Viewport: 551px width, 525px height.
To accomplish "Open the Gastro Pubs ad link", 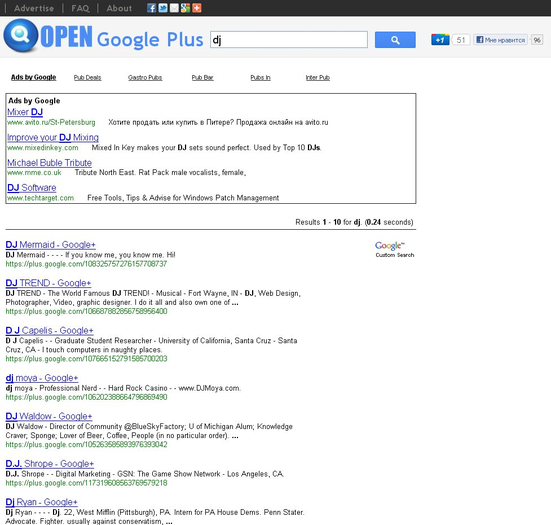I will click(x=145, y=78).
